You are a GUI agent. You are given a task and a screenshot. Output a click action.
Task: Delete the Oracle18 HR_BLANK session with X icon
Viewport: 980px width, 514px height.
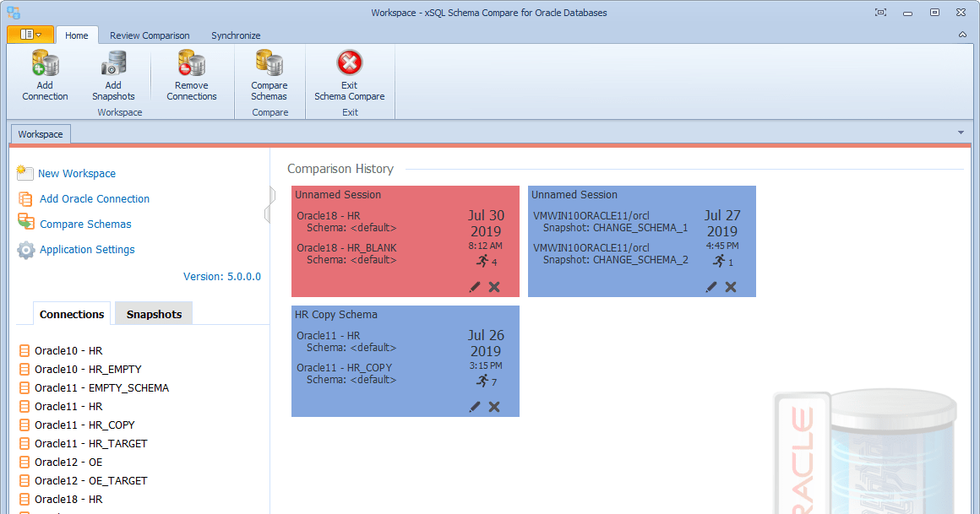494,287
